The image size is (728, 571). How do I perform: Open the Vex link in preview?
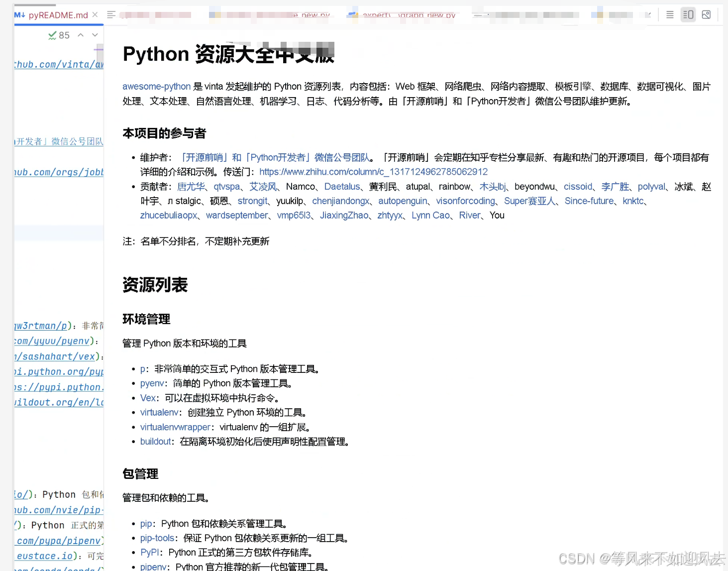pyautogui.click(x=148, y=398)
